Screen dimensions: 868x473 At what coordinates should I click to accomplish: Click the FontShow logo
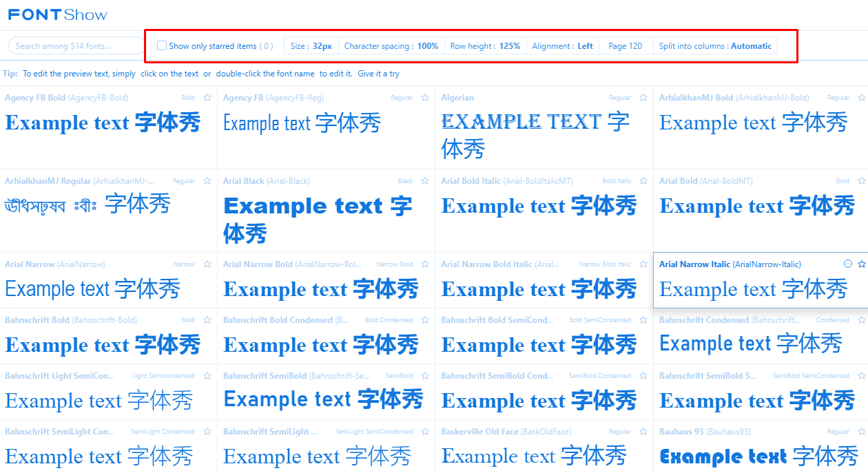[x=58, y=14]
